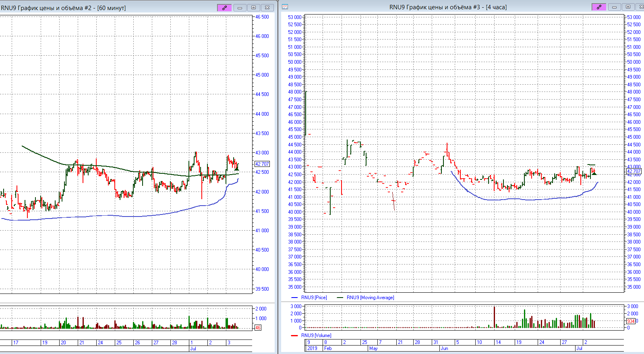Maximize the 60-minute chart window
This screenshot has height=354, width=644.
coord(253,8)
